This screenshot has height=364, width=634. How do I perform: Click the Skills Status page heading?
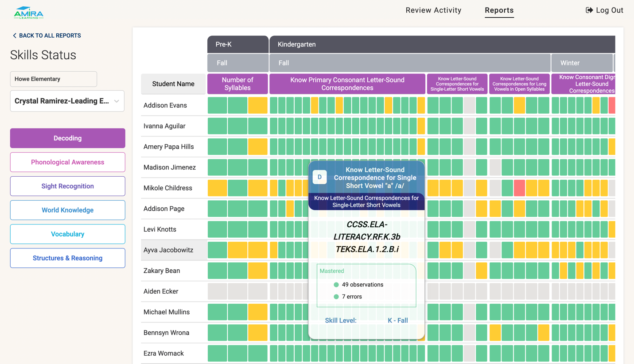point(43,55)
